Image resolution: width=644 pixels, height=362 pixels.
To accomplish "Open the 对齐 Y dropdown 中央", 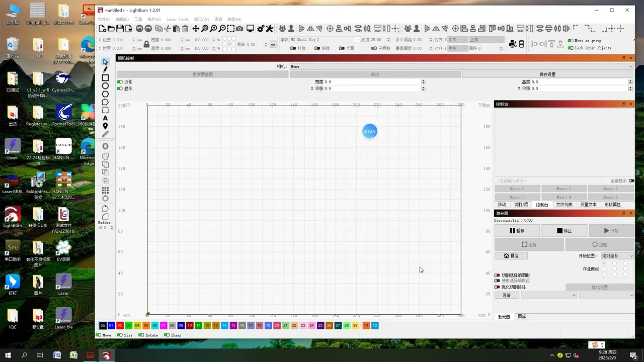I will (x=457, y=48).
